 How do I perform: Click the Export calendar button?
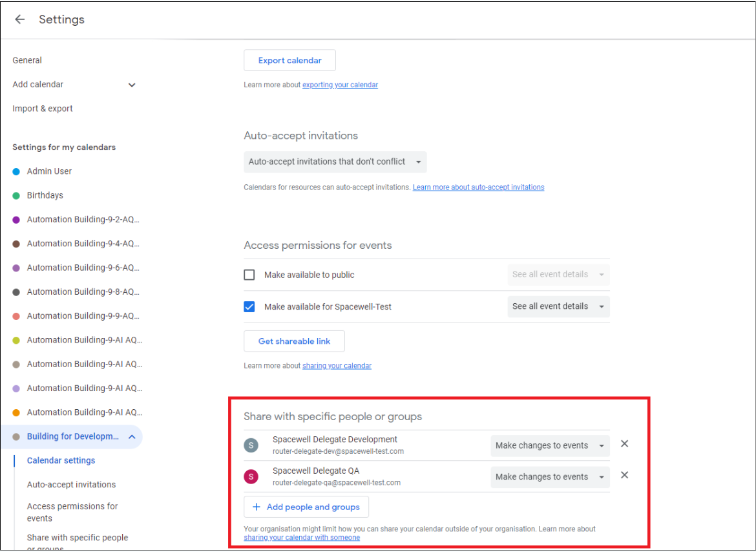coord(289,60)
